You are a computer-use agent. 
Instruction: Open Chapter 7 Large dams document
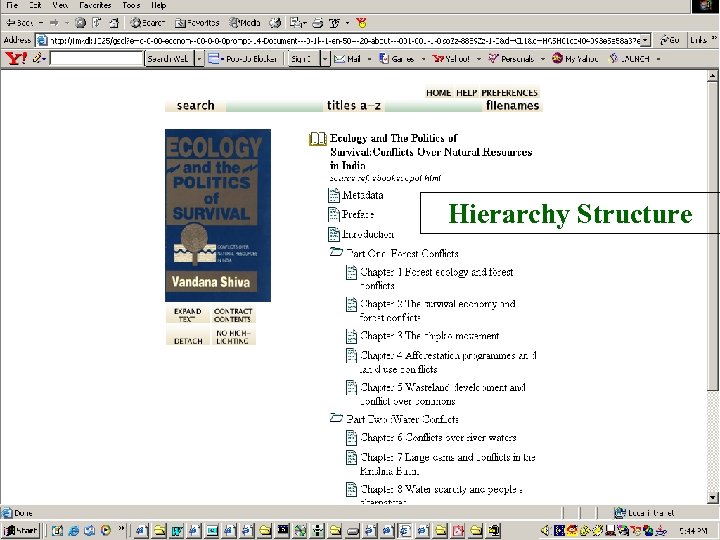(x=351, y=457)
